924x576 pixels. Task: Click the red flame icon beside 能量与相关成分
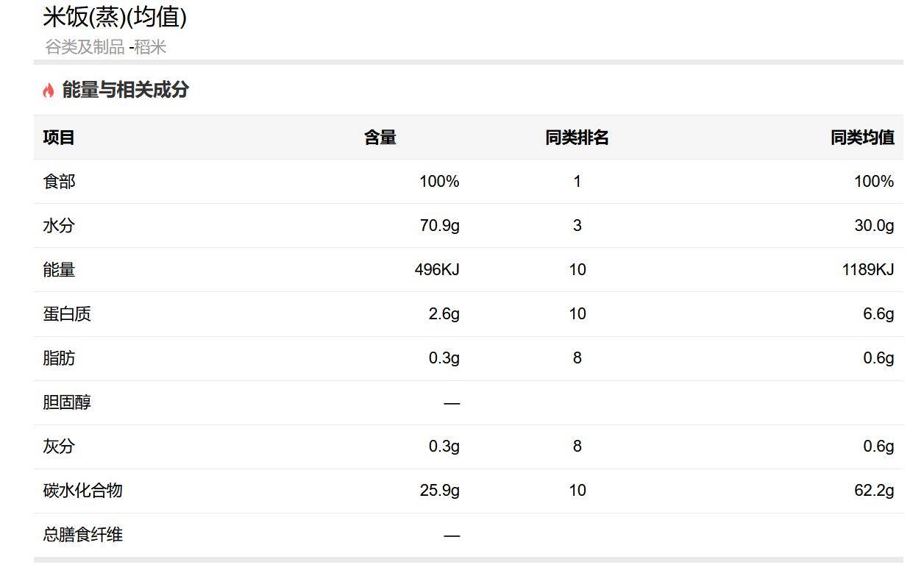pyautogui.click(x=49, y=90)
